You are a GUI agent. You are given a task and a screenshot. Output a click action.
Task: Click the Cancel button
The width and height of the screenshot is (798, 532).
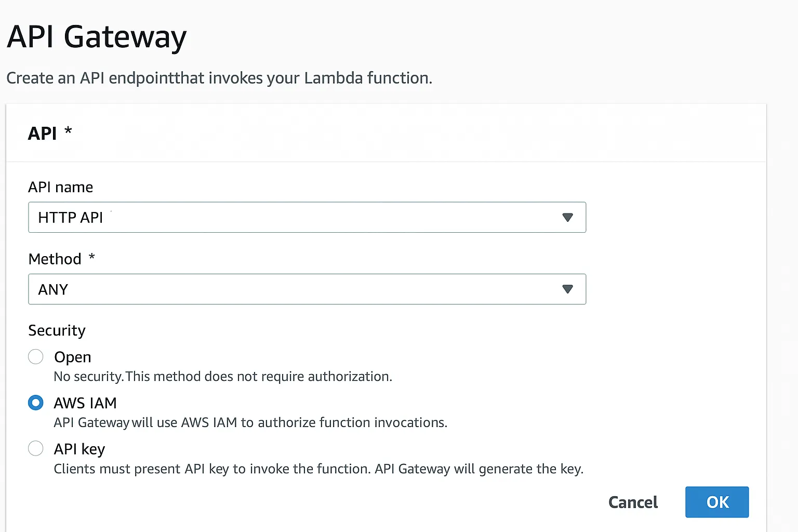pyautogui.click(x=633, y=502)
